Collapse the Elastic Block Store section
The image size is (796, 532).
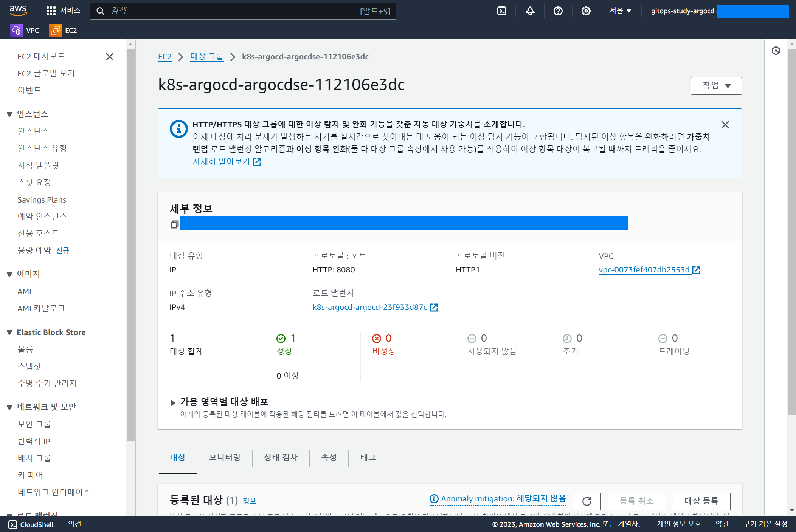pyautogui.click(x=9, y=332)
